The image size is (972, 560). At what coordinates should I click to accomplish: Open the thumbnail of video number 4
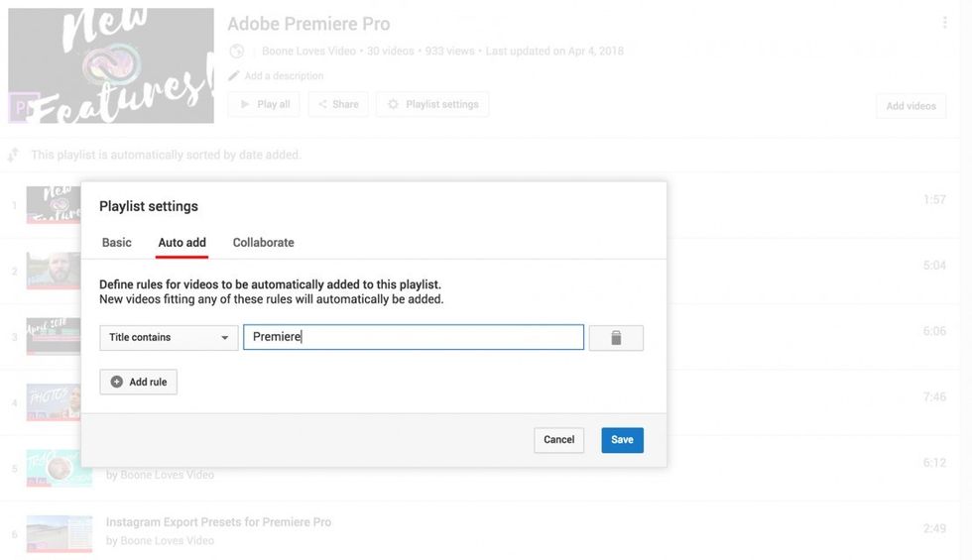(54, 402)
